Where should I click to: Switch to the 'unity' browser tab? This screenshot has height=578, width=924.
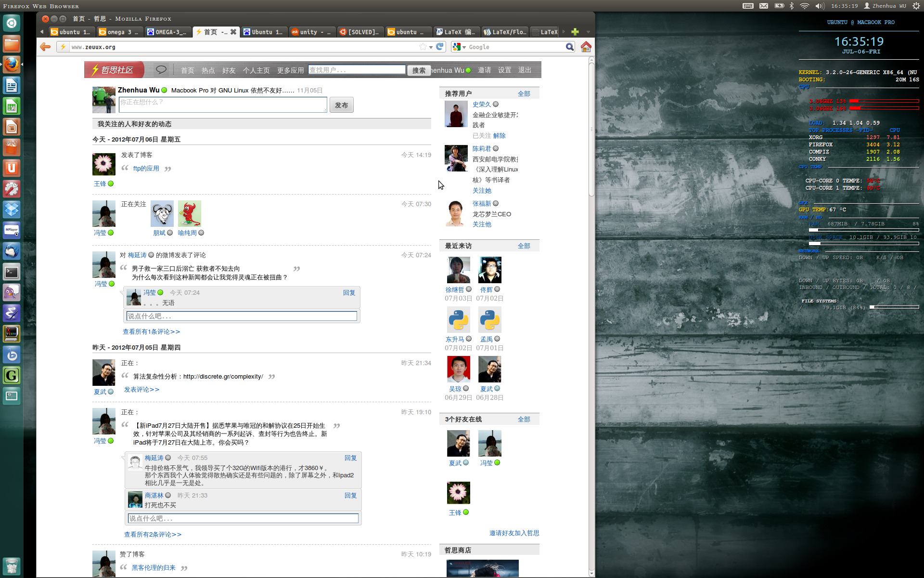tap(311, 32)
